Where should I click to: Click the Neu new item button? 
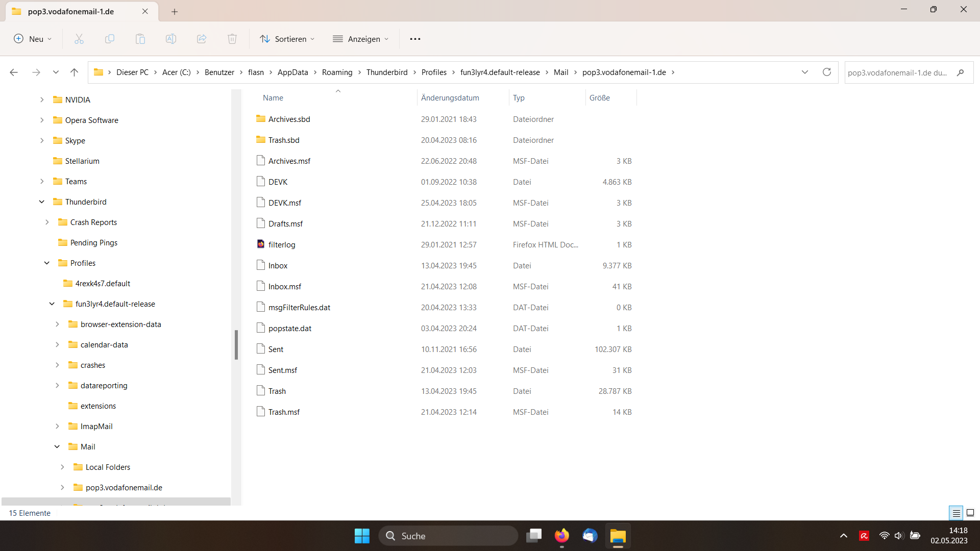point(33,39)
